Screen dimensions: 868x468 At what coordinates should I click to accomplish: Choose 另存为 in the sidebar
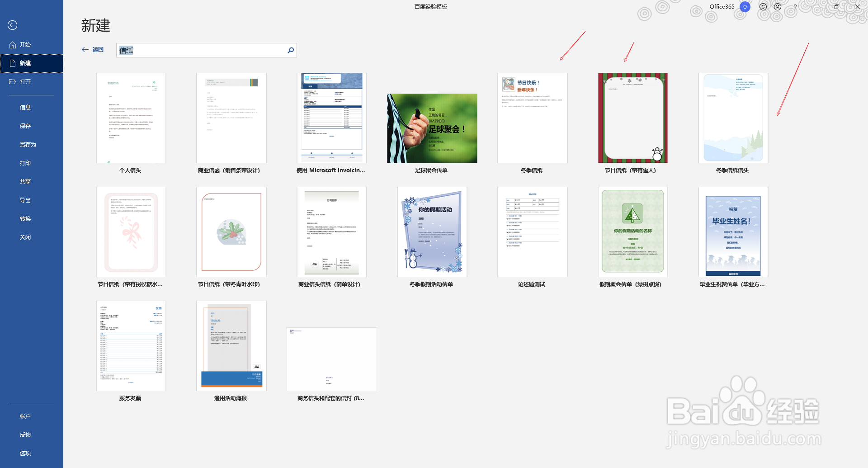tap(28, 145)
